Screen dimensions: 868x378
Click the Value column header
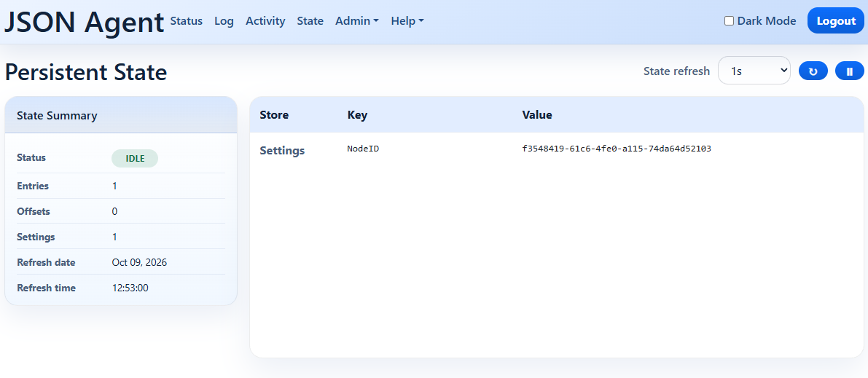click(x=537, y=115)
